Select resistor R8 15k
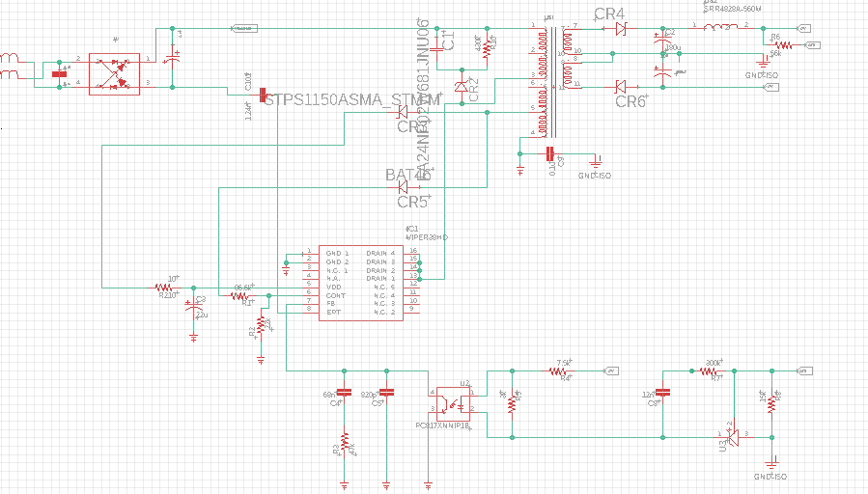 click(771, 404)
